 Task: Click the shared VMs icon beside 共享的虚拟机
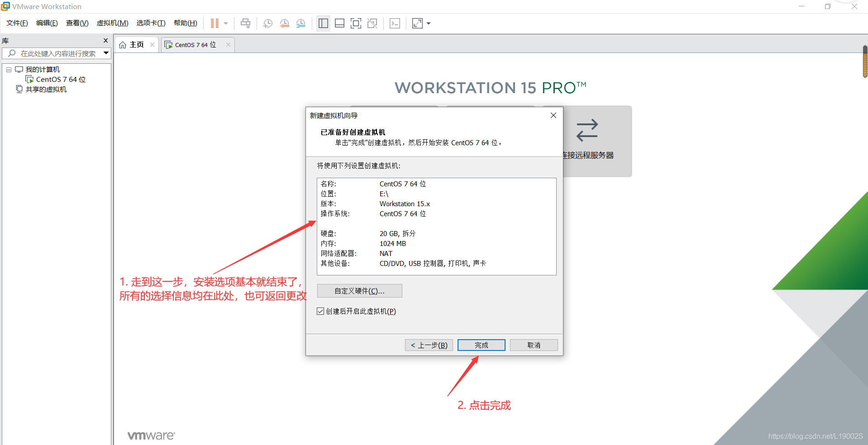pyautogui.click(x=19, y=90)
